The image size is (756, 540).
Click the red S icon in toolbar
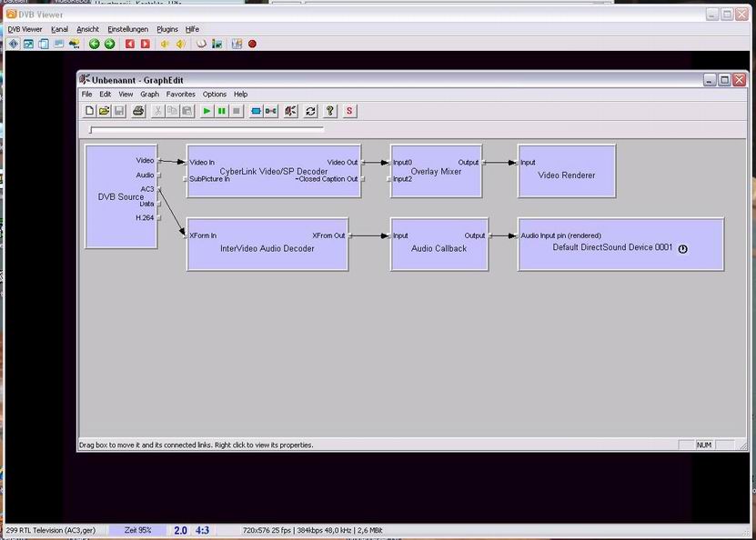(x=349, y=111)
